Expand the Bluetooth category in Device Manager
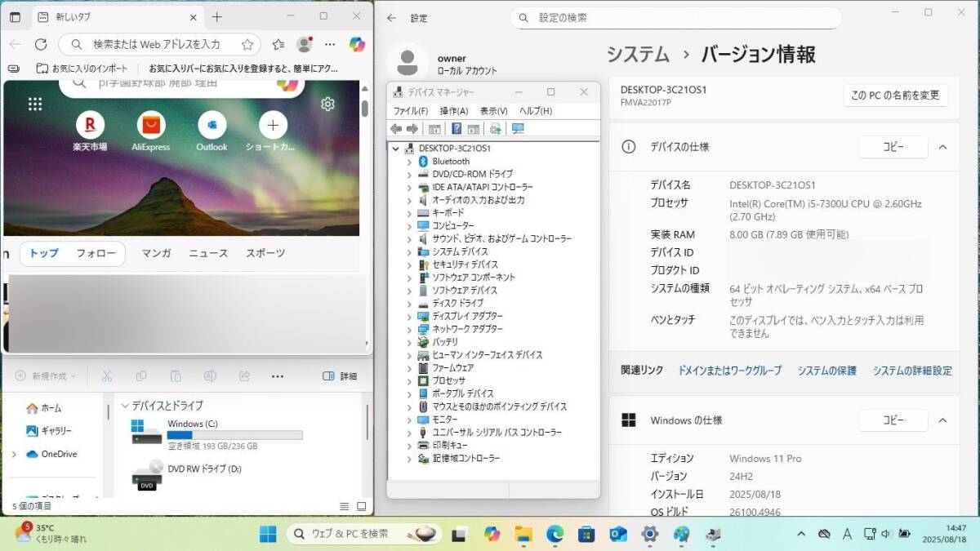The width and height of the screenshot is (980, 551). coord(410,161)
